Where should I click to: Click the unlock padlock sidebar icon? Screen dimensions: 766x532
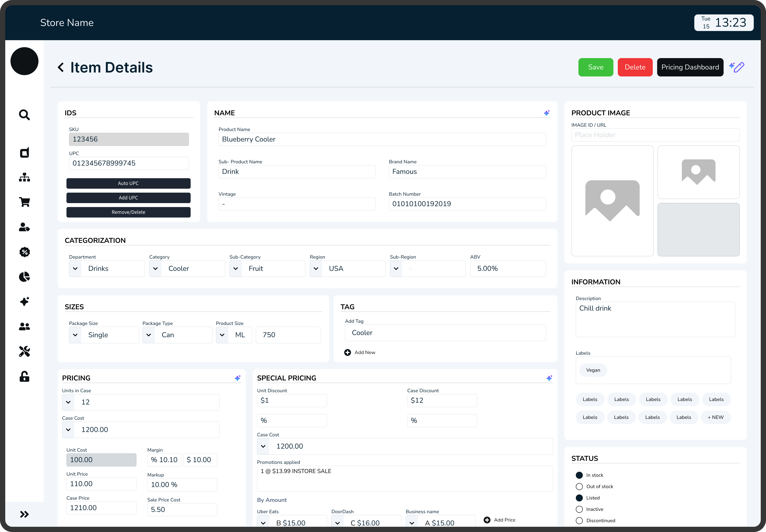tap(24, 377)
